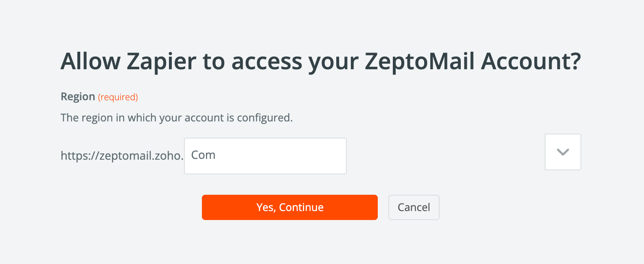Click the 'https://zeptomail.zoho.' URL prefix
This screenshot has height=264, width=644.
[122, 156]
